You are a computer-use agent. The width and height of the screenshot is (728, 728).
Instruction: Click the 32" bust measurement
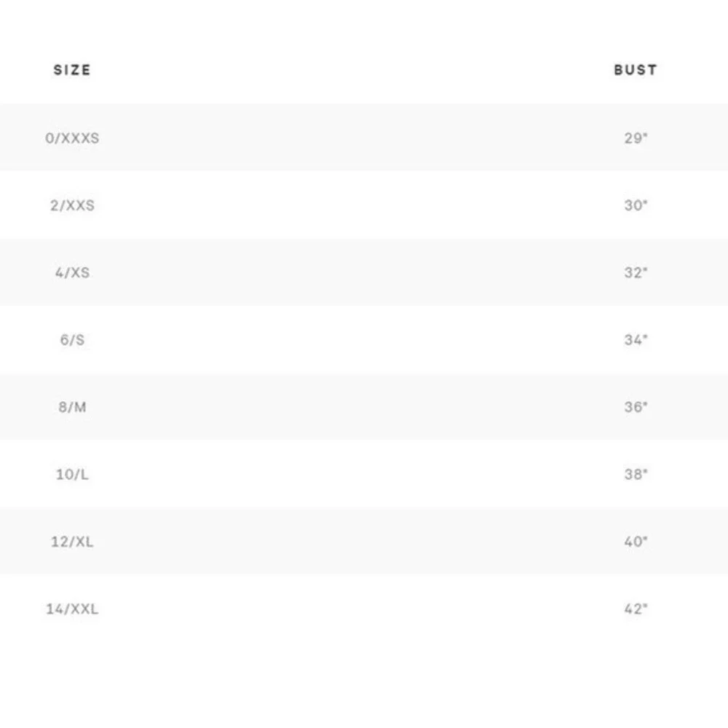(636, 272)
